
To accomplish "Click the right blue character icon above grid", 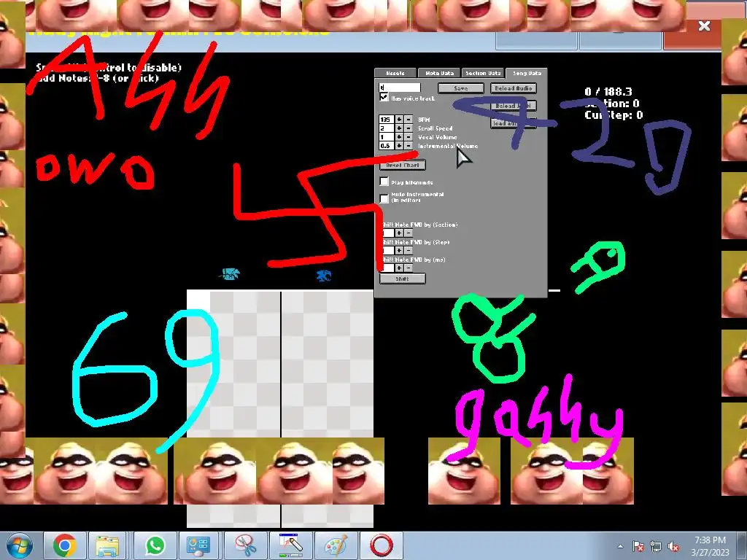I will pyautogui.click(x=324, y=275).
